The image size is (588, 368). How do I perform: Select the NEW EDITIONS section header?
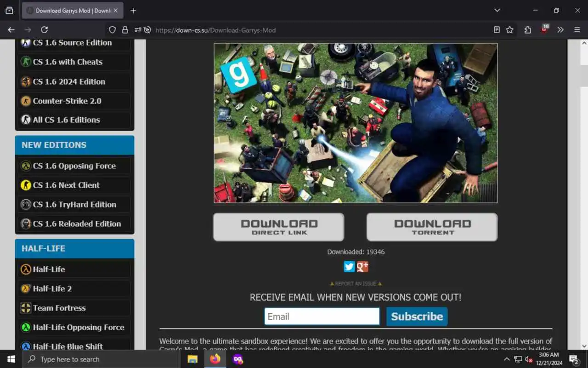(74, 145)
